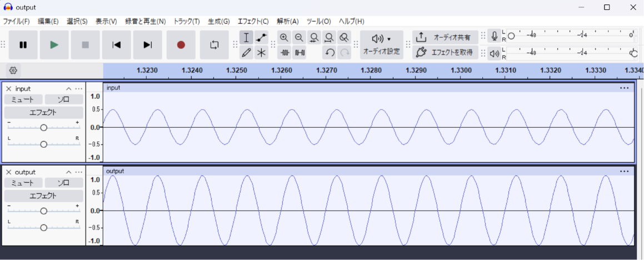Open the エフェクト(C) menu
Screen dimensions: 644x260
coord(253,21)
